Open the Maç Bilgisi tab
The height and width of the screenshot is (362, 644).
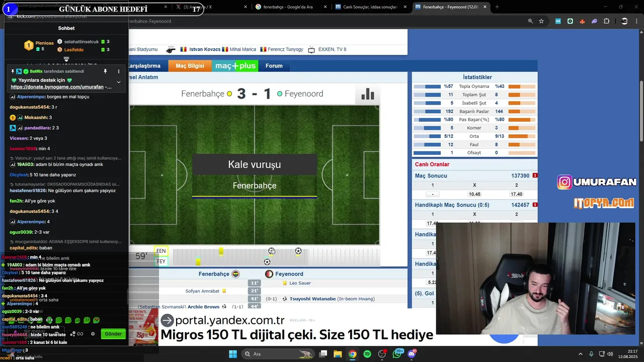coord(190,66)
